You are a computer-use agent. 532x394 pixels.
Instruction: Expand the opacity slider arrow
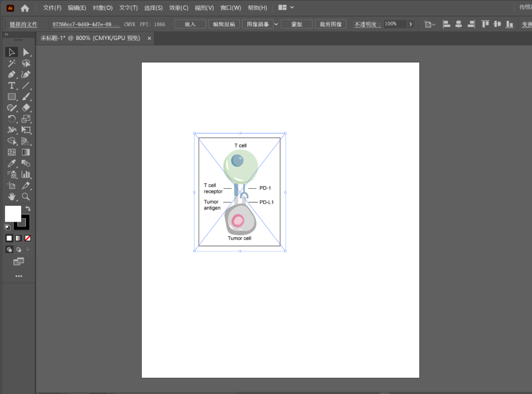411,24
